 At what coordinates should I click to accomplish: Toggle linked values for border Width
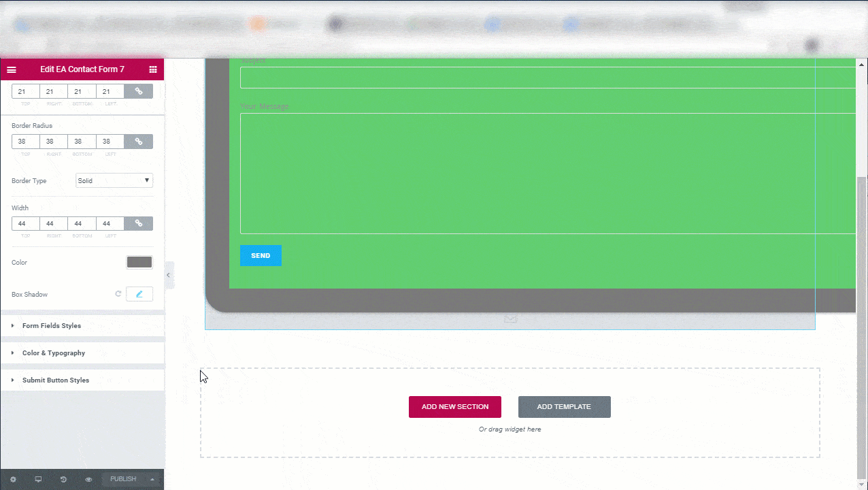[x=138, y=223]
